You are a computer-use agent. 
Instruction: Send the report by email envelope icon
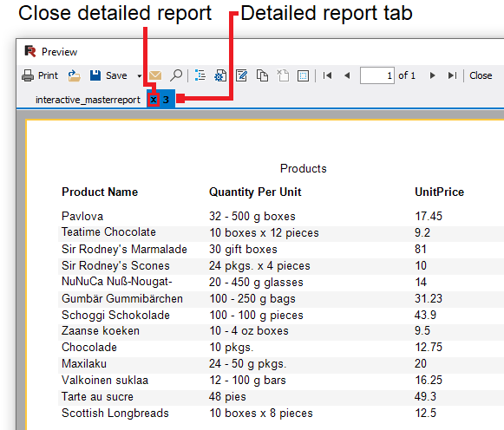(x=155, y=75)
